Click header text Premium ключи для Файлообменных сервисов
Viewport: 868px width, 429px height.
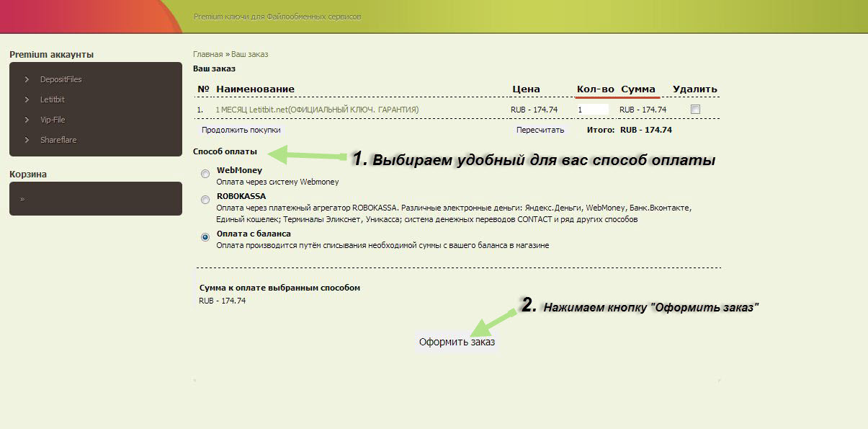coord(277,16)
